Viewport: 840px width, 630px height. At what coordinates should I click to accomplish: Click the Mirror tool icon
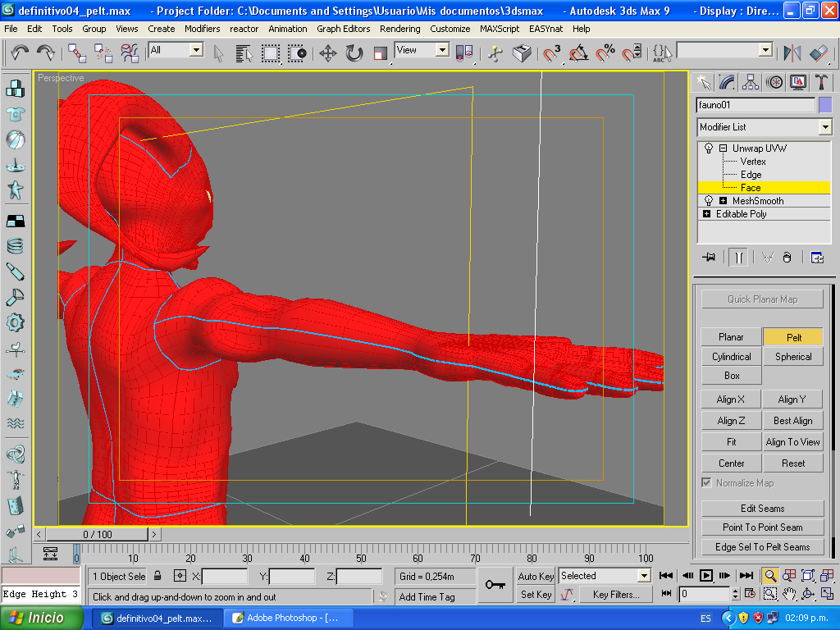[792, 53]
